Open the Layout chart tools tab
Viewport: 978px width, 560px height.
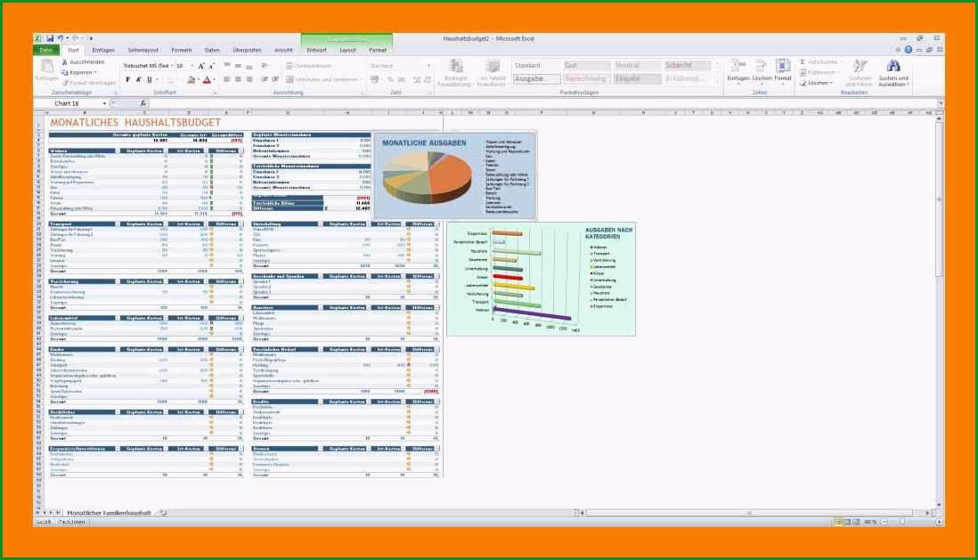point(347,50)
